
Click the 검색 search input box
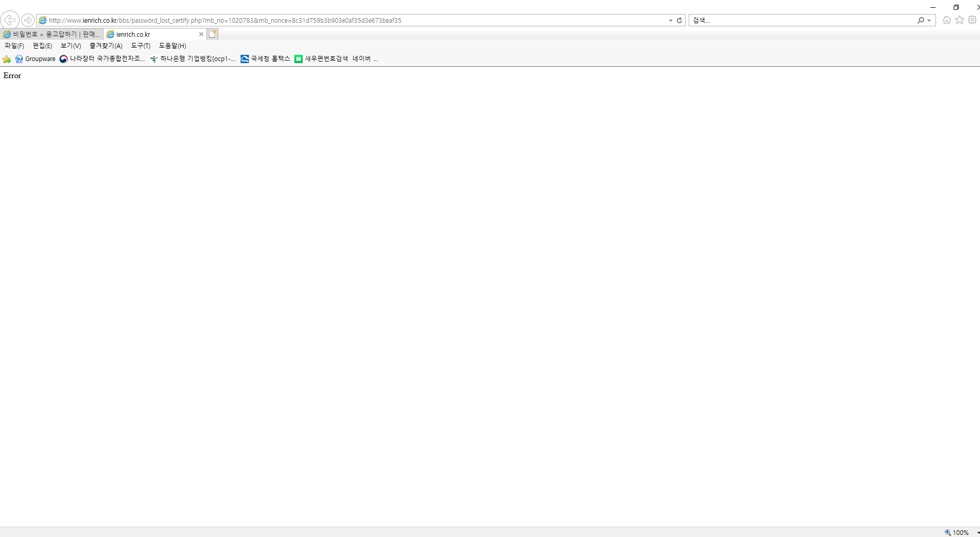pyautogui.click(x=802, y=20)
